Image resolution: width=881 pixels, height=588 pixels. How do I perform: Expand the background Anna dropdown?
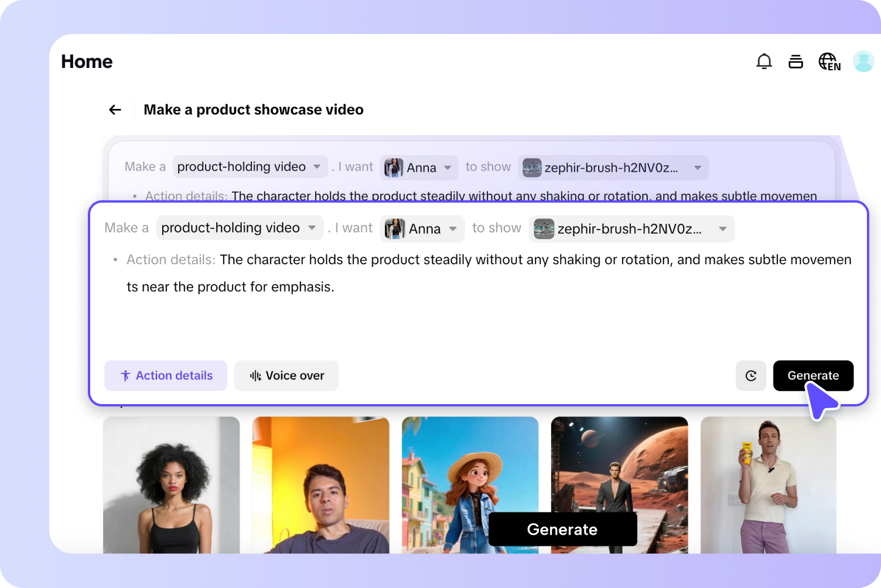pos(419,167)
